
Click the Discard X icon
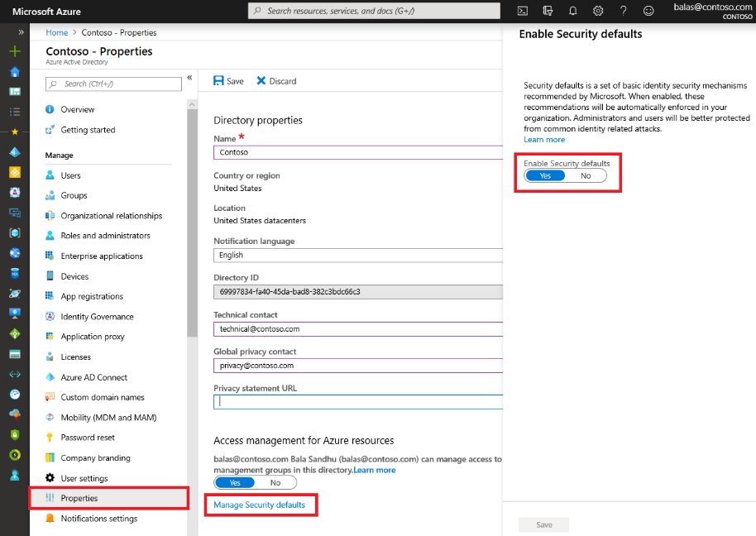261,81
